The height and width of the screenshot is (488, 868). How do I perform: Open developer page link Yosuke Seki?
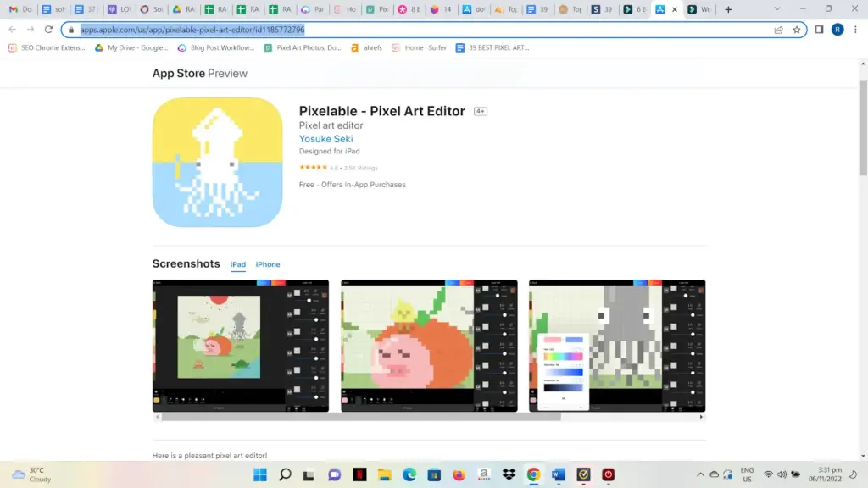click(325, 138)
